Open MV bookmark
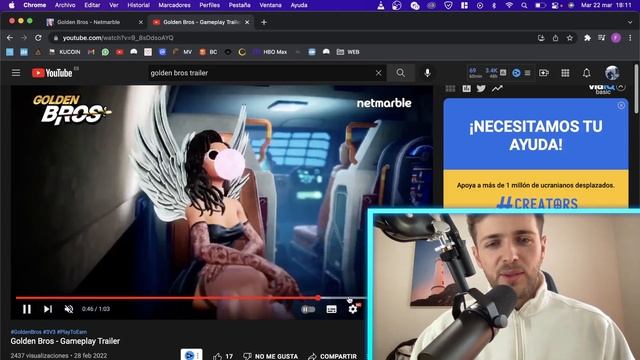 coord(182,52)
